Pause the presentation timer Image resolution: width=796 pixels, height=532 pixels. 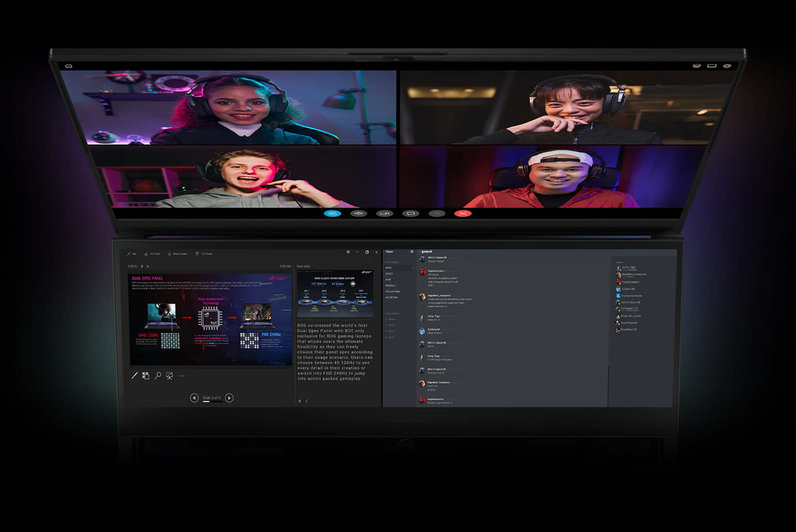point(142,266)
